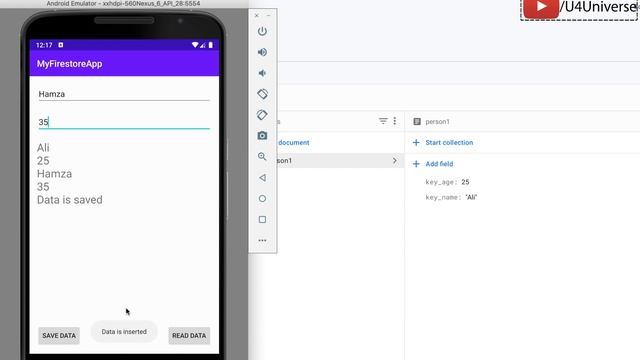Tap the READ DATA button
Image resolution: width=640 pixels, height=360 pixels.
coord(189,336)
